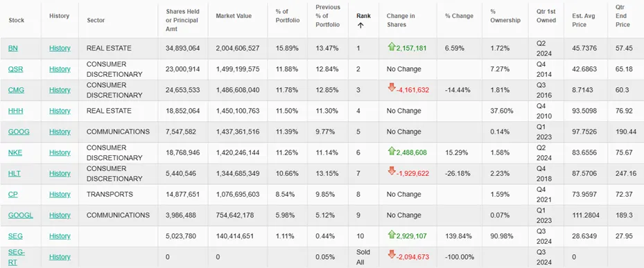Sort by % of Portfolio column

click(x=288, y=16)
